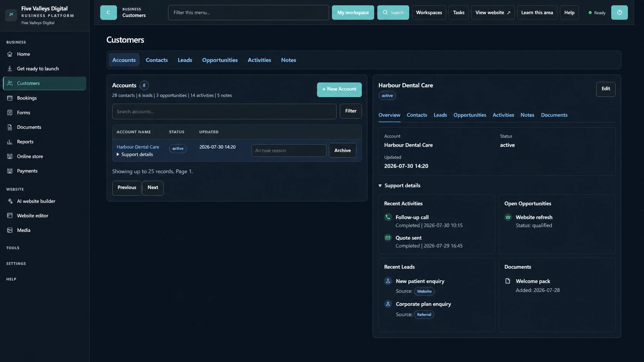The height and width of the screenshot is (362, 644).
Task: Open Contacts tab in Harbour Dental Care panel
Action: tap(417, 115)
